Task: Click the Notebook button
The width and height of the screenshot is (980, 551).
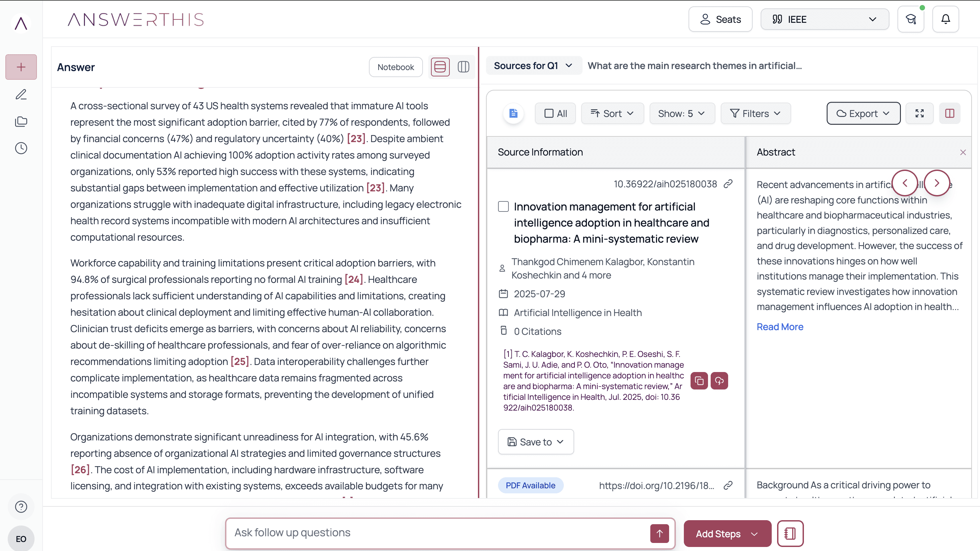Action: (395, 67)
